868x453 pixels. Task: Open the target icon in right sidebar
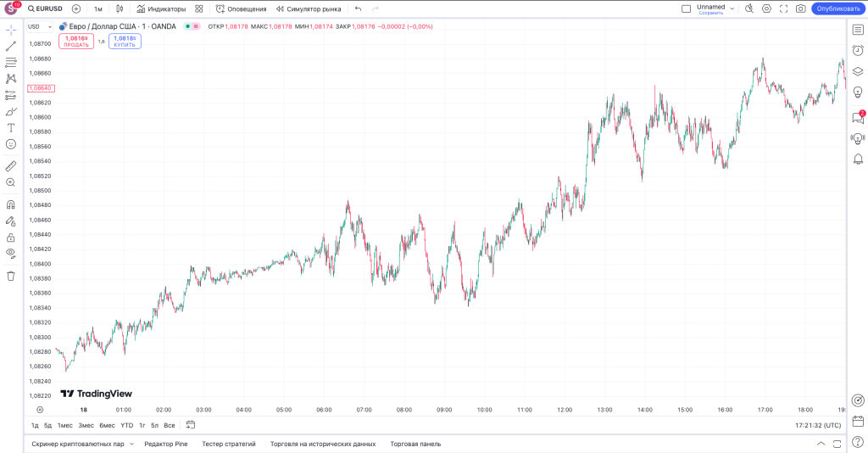point(858,400)
